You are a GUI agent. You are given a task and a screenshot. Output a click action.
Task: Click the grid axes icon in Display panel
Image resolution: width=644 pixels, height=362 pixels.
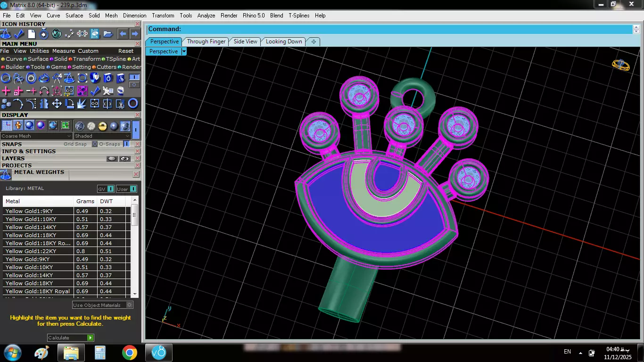7,125
